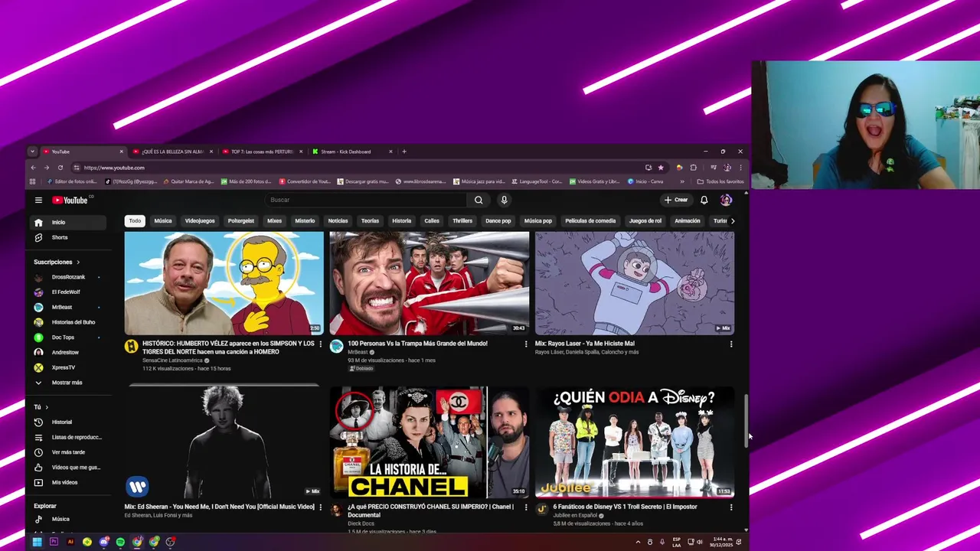Expand Mostrar más subscriptions
980x551 pixels.
point(67,383)
